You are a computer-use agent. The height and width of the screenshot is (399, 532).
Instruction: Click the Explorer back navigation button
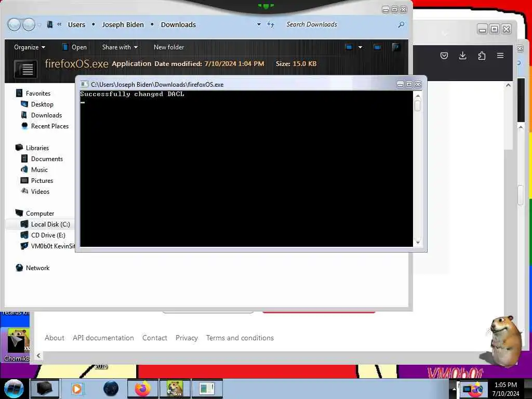14,24
